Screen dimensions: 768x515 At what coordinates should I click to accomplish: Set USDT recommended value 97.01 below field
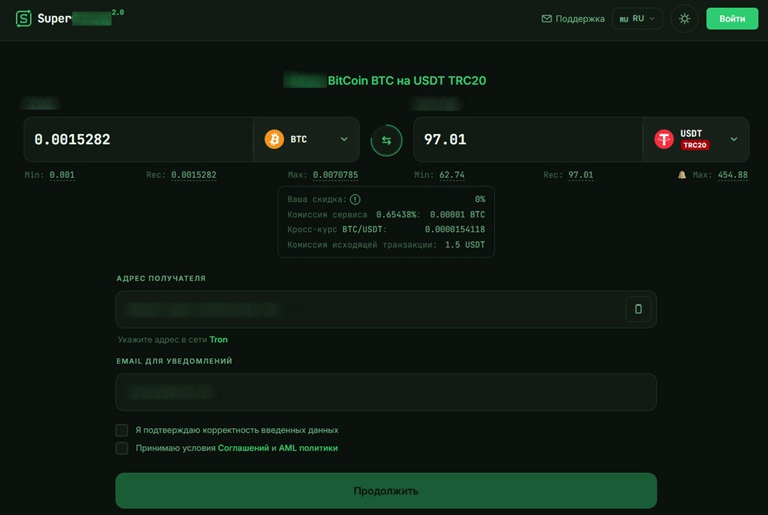(580, 175)
